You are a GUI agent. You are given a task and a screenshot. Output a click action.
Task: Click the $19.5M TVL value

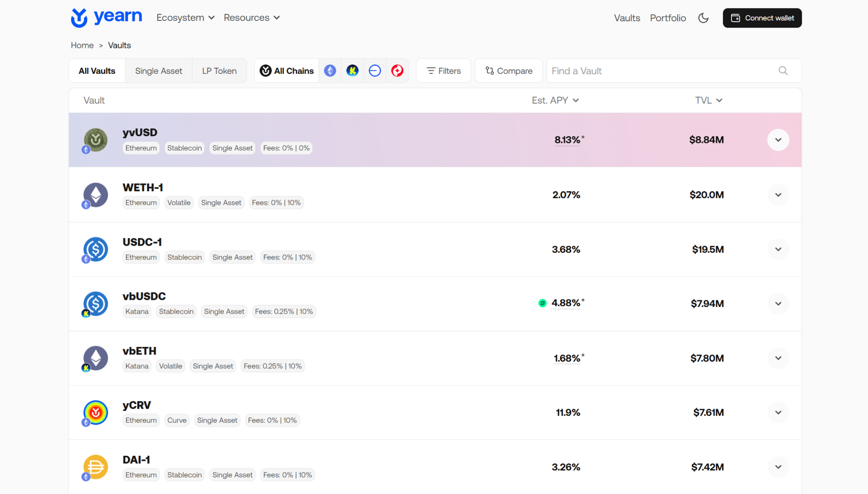tap(708, 249)
